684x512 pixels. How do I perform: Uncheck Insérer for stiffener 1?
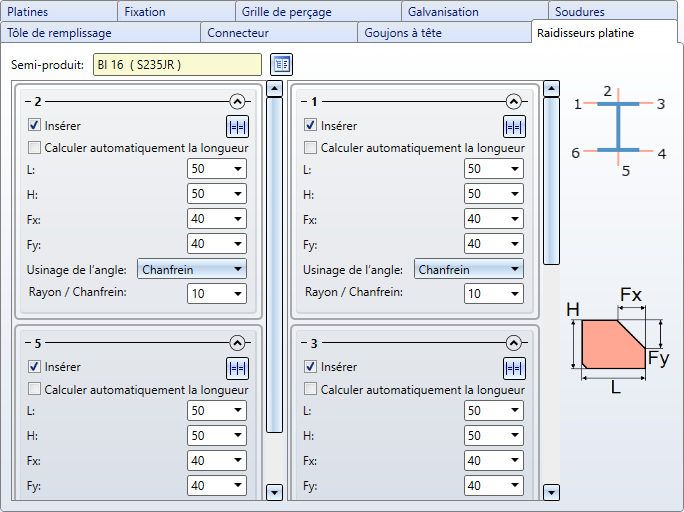(x=311, y=125)
